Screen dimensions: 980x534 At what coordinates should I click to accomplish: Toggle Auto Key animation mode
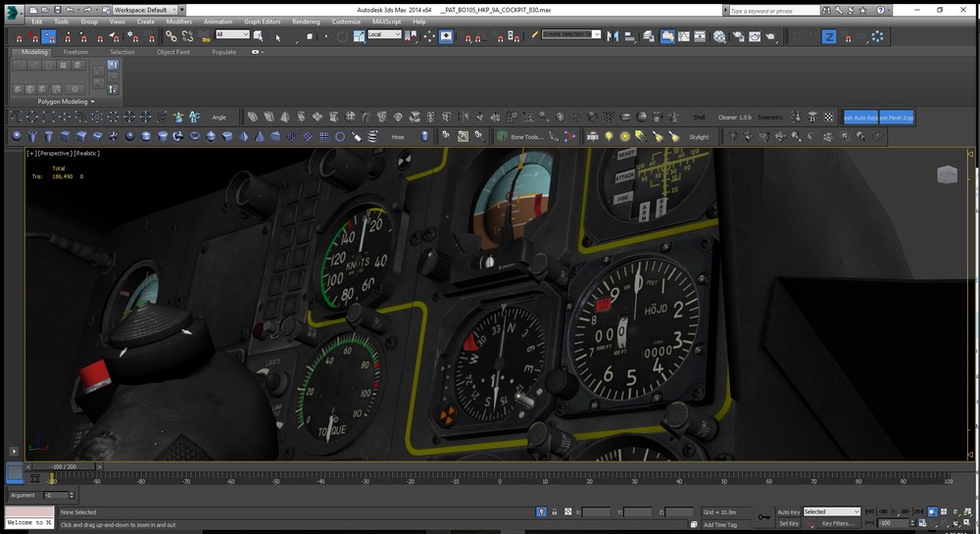click(x=788, y=511)
